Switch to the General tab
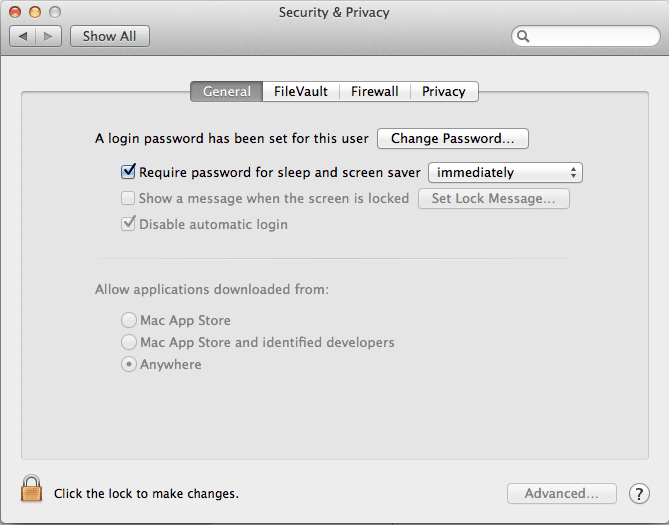Image resolution: width=669 pixels, height=525 pixels. (x=227, y=91)
